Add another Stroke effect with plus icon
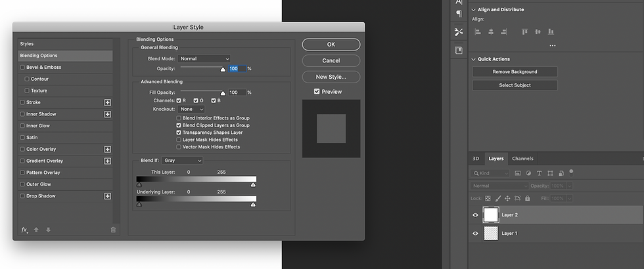The height and width of the screenshot is (269, 644). click(x=108, y=102)
